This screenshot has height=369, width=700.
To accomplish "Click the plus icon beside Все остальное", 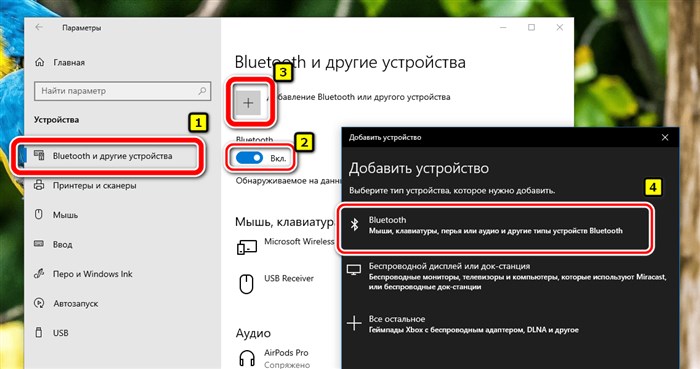I will point(354,323).
